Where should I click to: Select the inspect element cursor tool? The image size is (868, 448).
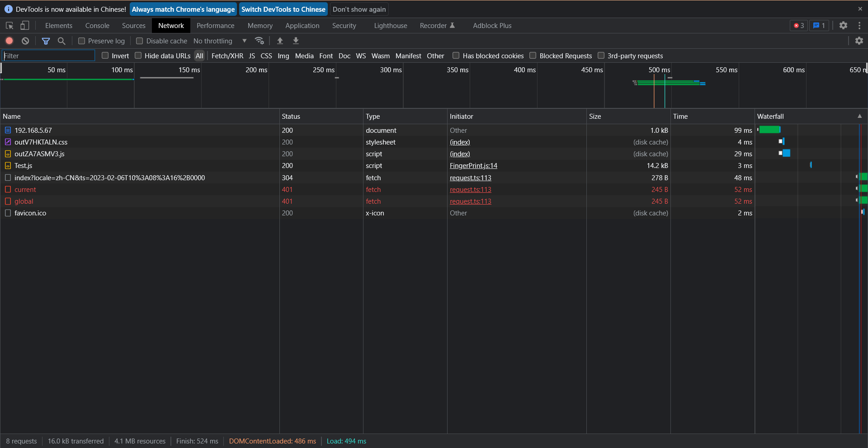click(x=9, y=26)
